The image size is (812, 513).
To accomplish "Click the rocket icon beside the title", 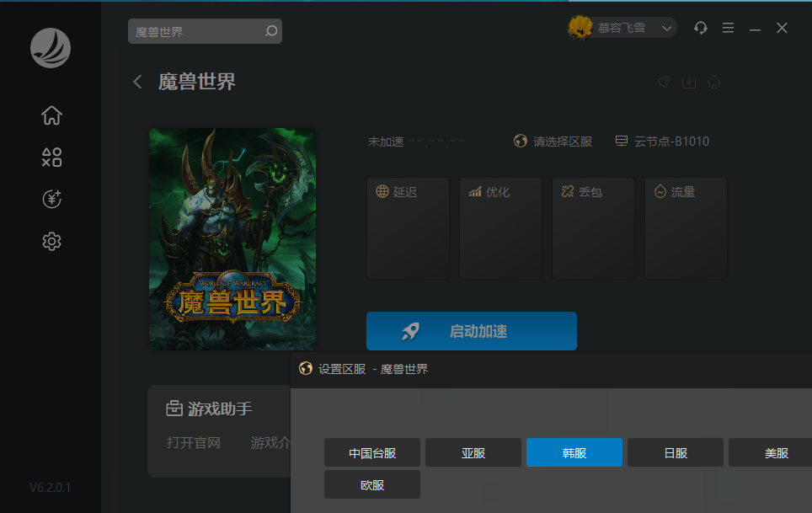I will (x=664, y=82).
